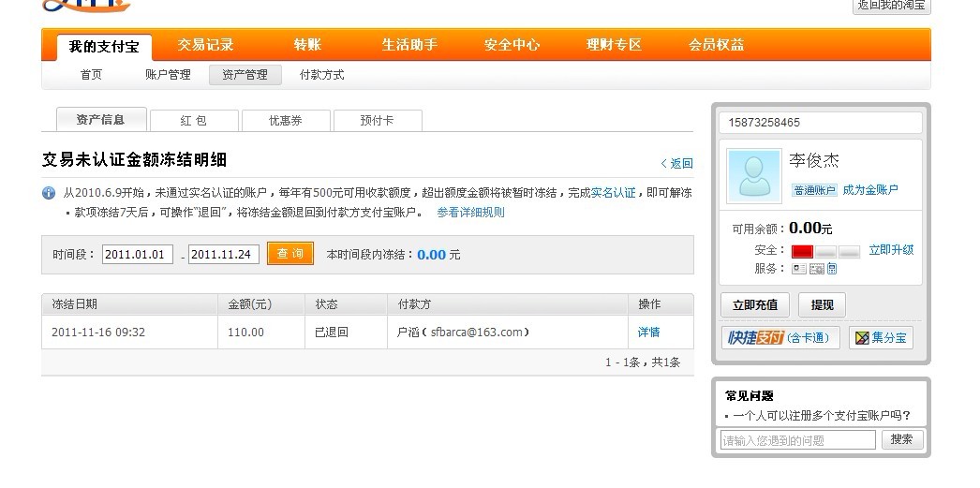Click the blue info icon beside the notice
Screen dimensions: 980x488
coord(49,193)
